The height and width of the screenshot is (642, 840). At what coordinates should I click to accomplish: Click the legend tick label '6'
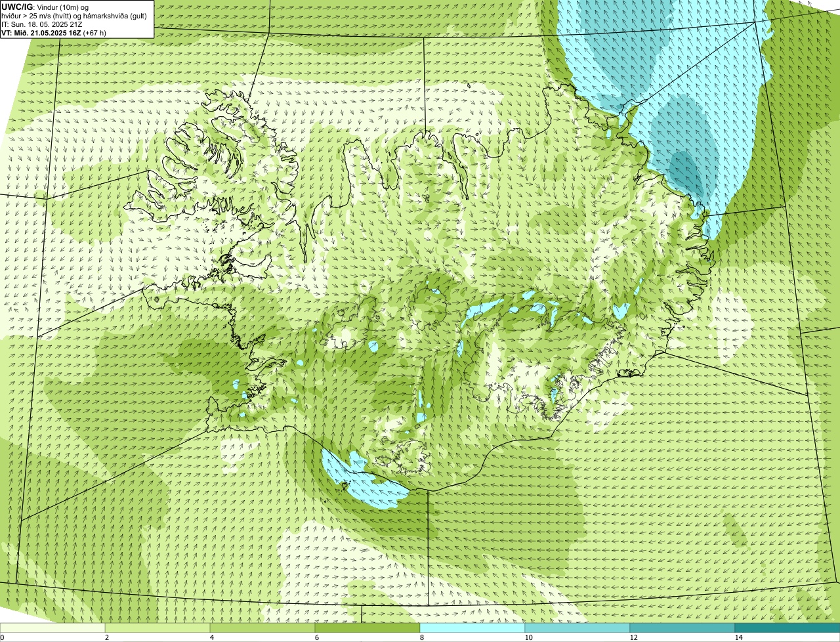point(316,637)
